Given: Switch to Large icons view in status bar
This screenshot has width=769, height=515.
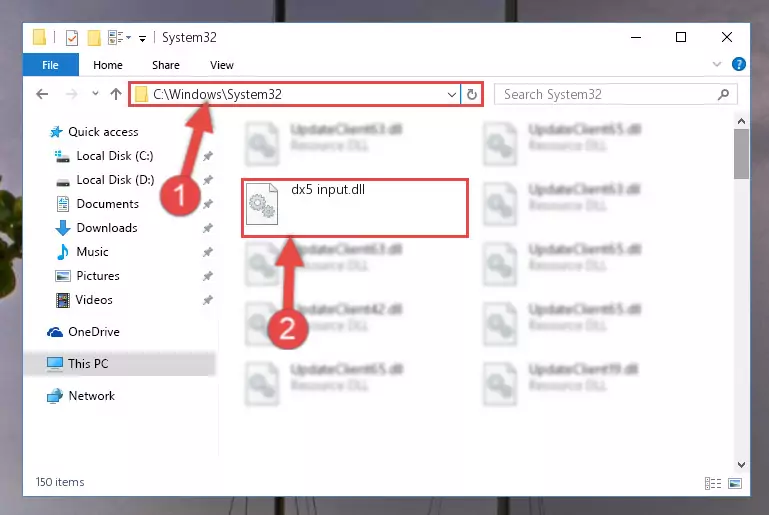Looking at the screenshot, I should tap(735, 484).
